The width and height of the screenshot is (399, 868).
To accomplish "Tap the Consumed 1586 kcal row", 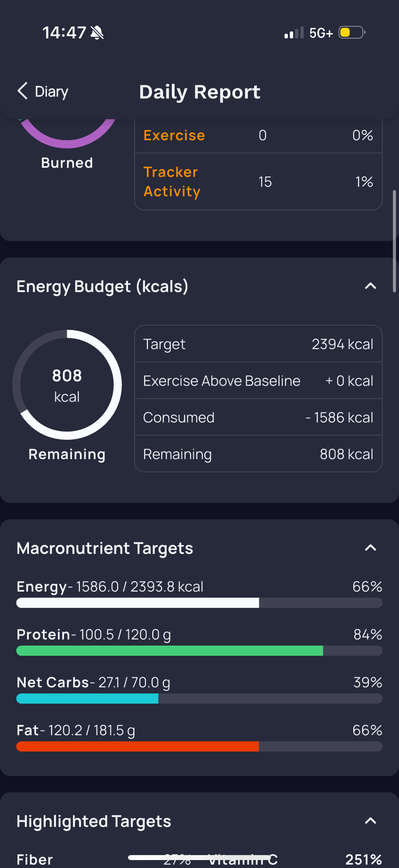I will coord(258,417).
